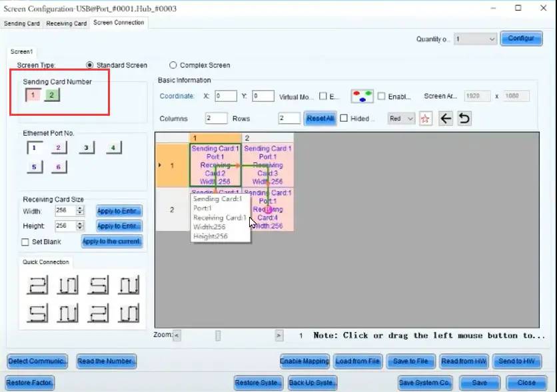Screen dimensions: 557x392
Task: Click the Columns input field
Action: coord(217,118)
